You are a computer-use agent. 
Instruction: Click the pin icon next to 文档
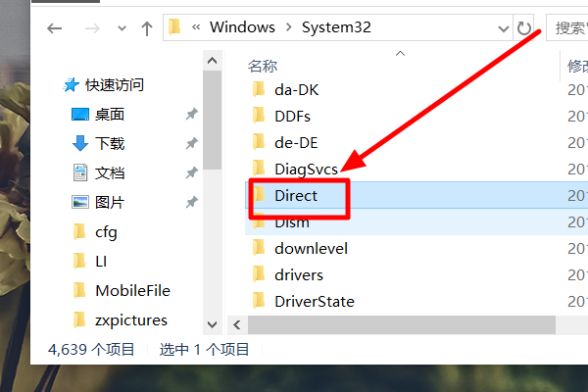(192, 172)
